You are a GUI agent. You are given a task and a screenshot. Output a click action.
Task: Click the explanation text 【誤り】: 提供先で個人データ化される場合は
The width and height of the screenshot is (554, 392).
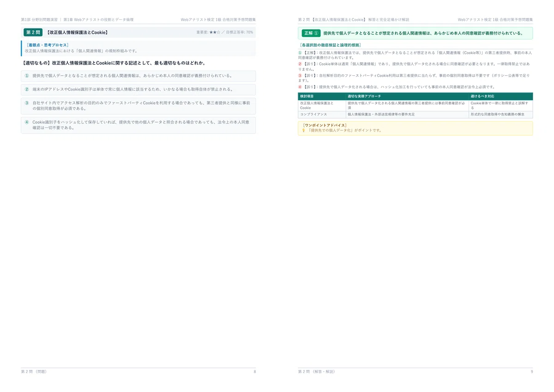[399, 87]
